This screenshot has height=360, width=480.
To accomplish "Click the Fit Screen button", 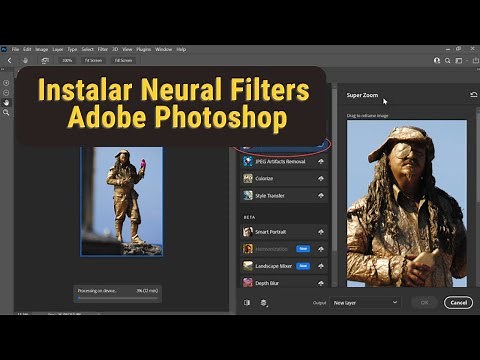I will tap(93, 60).
